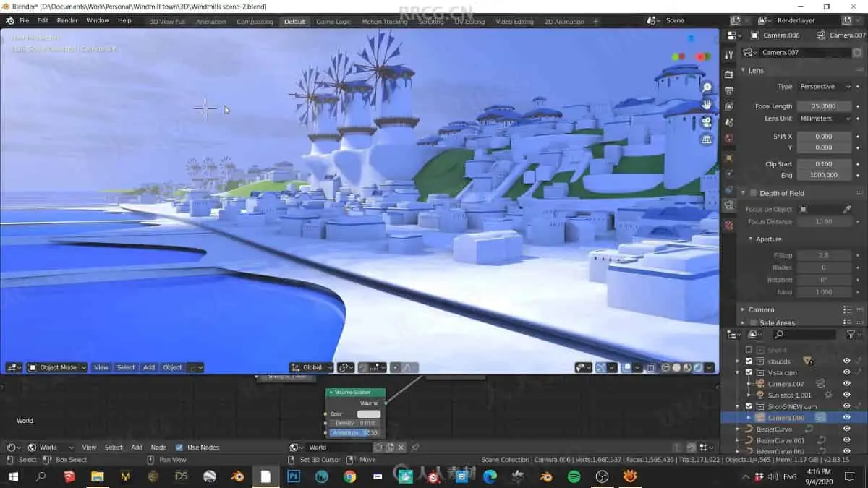
Task: Hide Camera.007 with its eye icon
Action: click(x=846, y=384)
